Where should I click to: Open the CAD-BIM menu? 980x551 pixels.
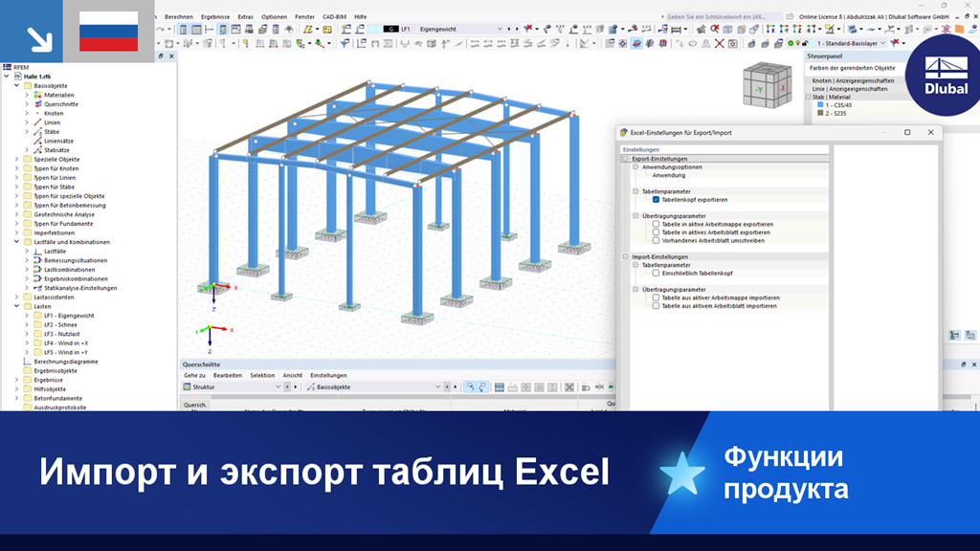334,17
